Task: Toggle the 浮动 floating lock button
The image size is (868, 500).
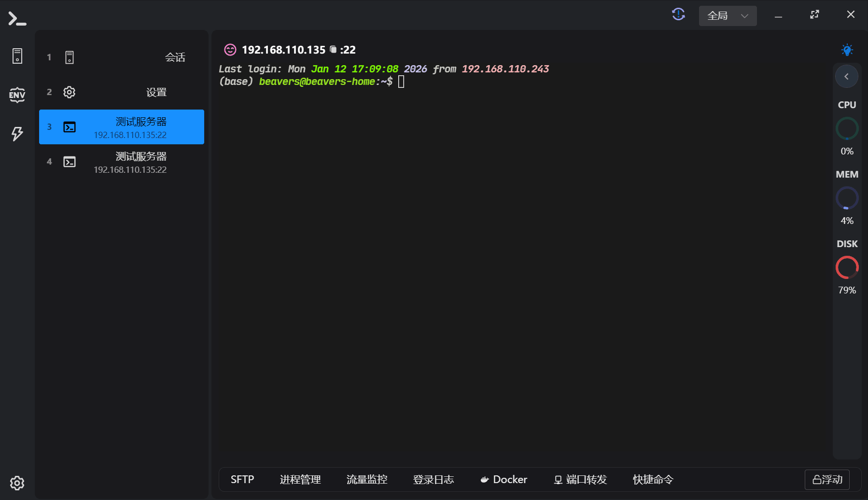Action: pos(827,479)
